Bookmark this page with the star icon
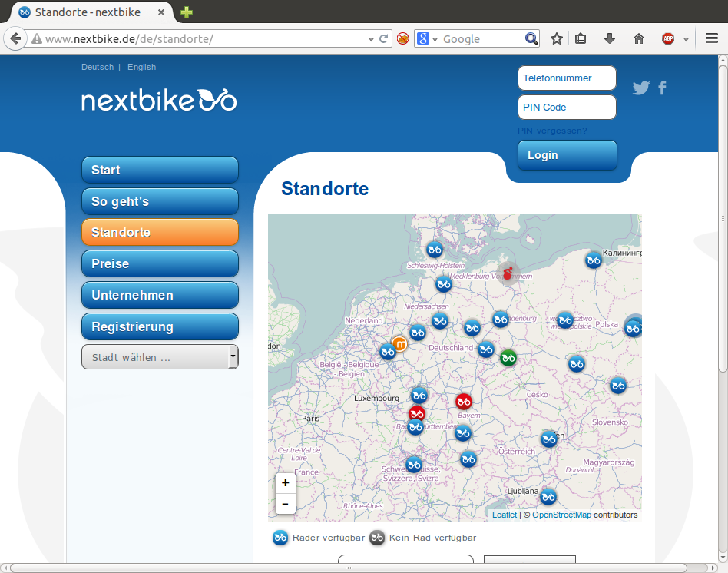Screen dimensions: 728x573 (x=556, y=38)
